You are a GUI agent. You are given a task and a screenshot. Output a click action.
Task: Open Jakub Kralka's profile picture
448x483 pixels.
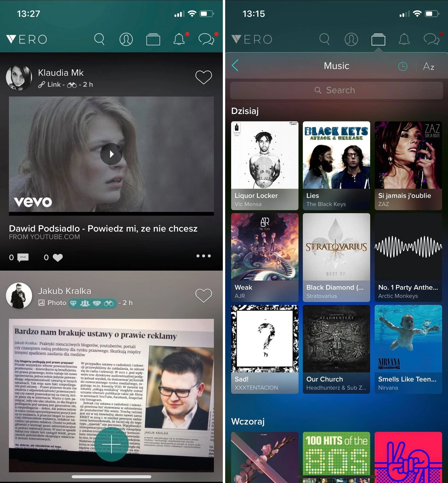pos(19,296)
